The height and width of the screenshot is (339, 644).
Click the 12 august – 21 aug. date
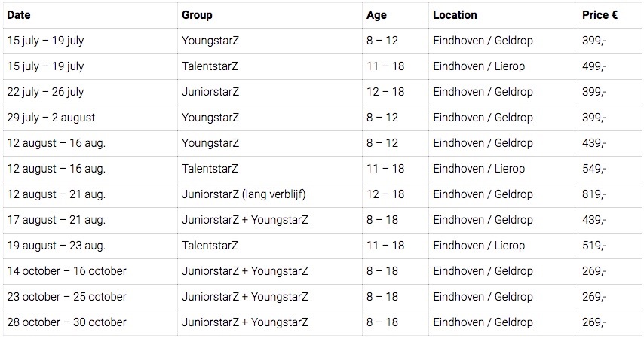pos(56,194)
